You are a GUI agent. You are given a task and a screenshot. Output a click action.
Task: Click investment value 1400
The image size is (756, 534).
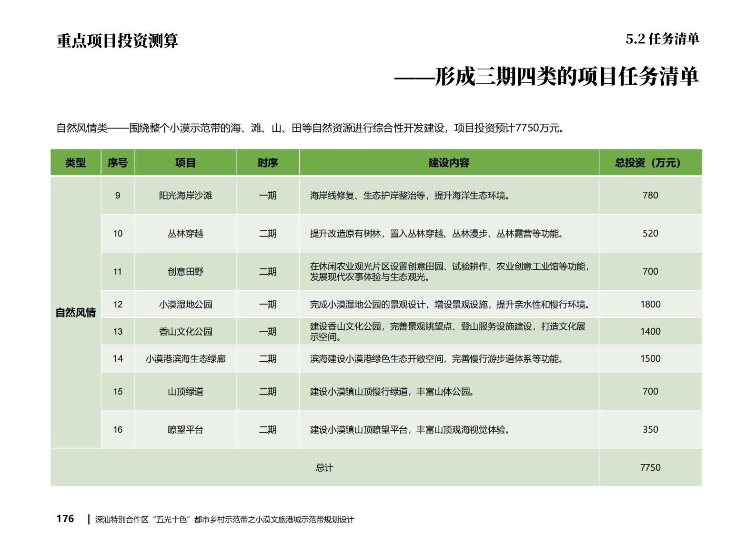pyautogui.click(x=650, y=332)
